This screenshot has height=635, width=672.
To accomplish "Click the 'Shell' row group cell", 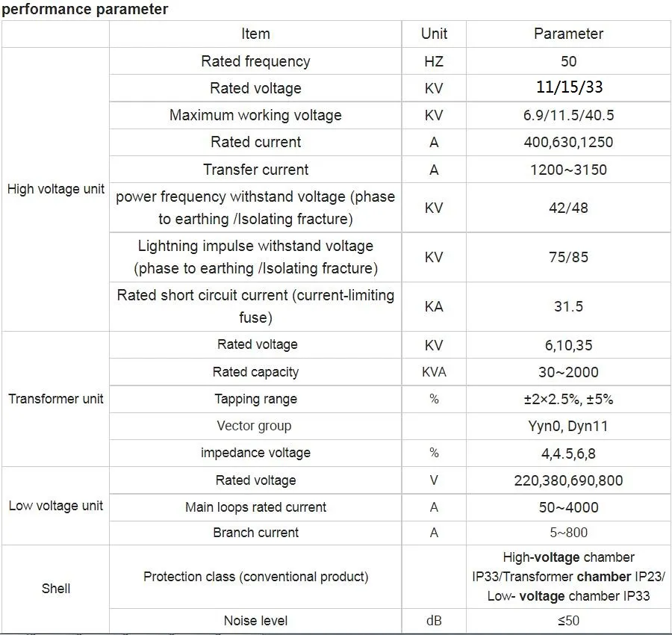I will [56, 589].
